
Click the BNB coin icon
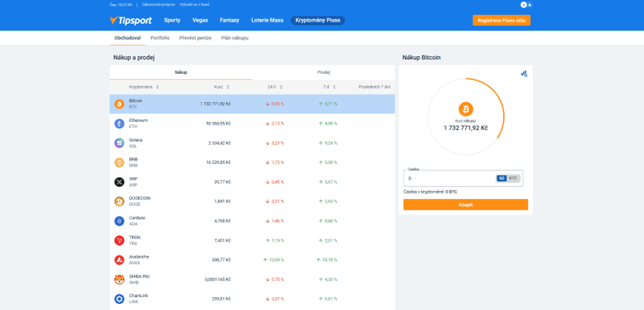coord(119,163)
